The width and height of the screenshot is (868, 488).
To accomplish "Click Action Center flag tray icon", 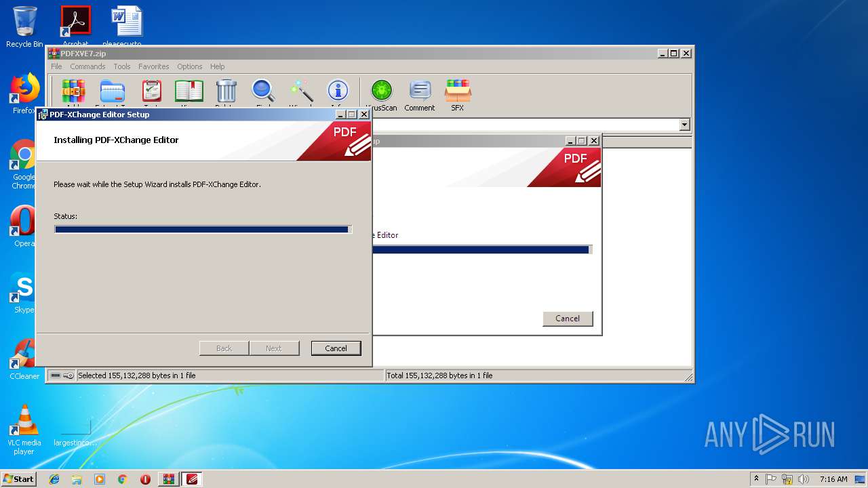I will 771,479.
